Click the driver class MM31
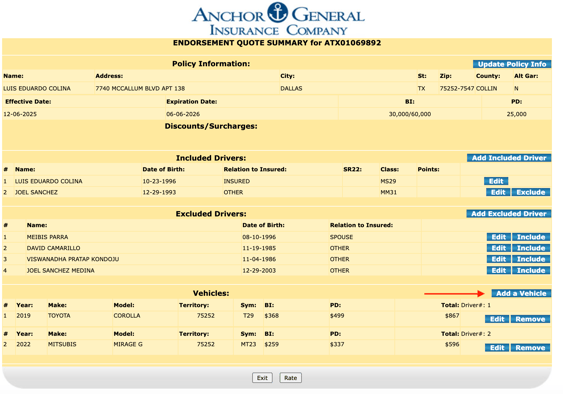The width and height of the screenshot is (563, 394). [x=388, y=193]
